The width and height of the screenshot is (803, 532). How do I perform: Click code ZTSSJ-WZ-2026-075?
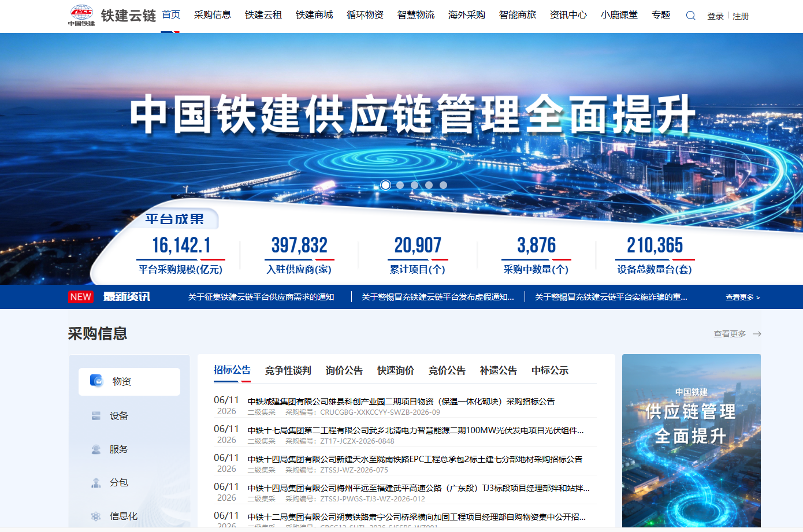(x=354, y=470)
